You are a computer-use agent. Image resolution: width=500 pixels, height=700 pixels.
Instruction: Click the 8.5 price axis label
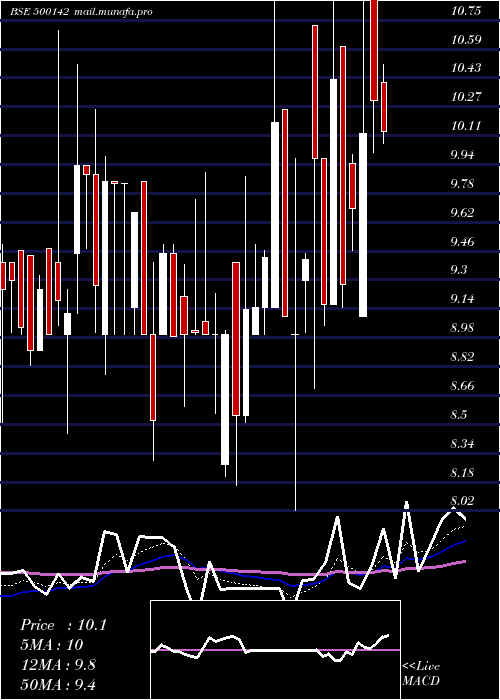coord(461,415)
